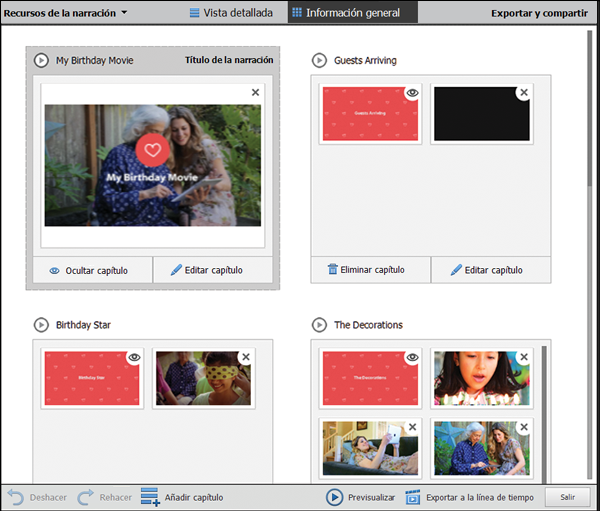Open Exportar y compartir menu
This screenshot has width=600, height=511.
tap(539, 13)
